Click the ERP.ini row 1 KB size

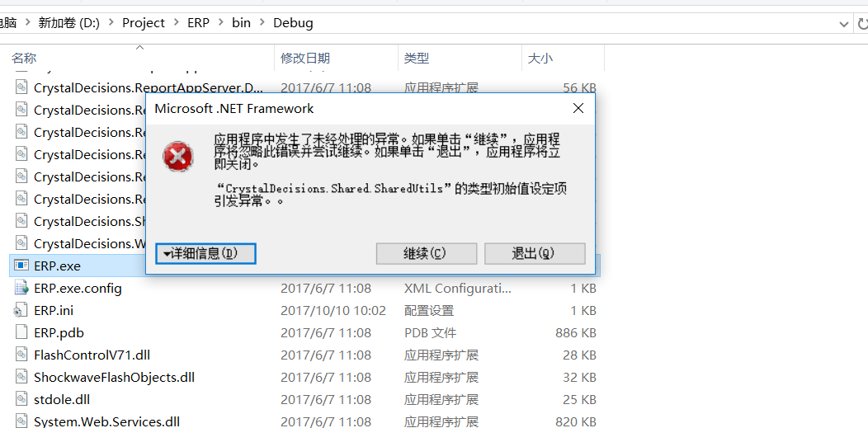click(x=583, y=311)
